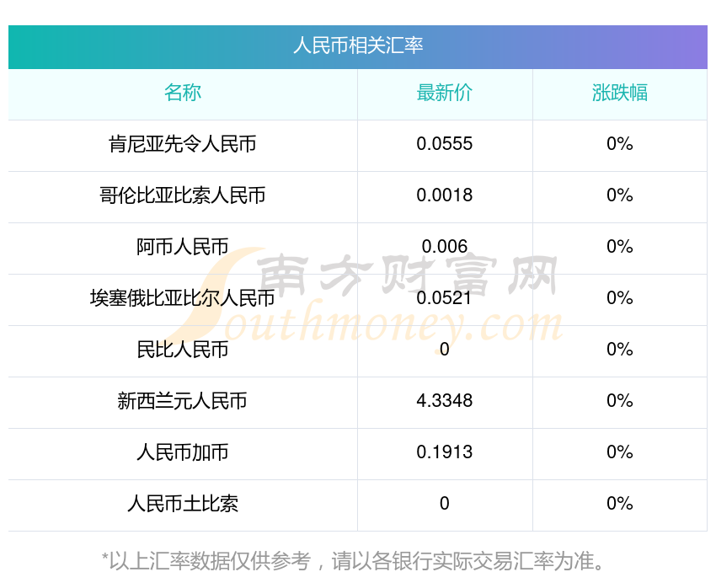This screenshot has width=716, height=588.
Task: Open 埃塞俄比亚比尔人民币 rate entry
Action: pyautogui.click(x=183, y=298)
